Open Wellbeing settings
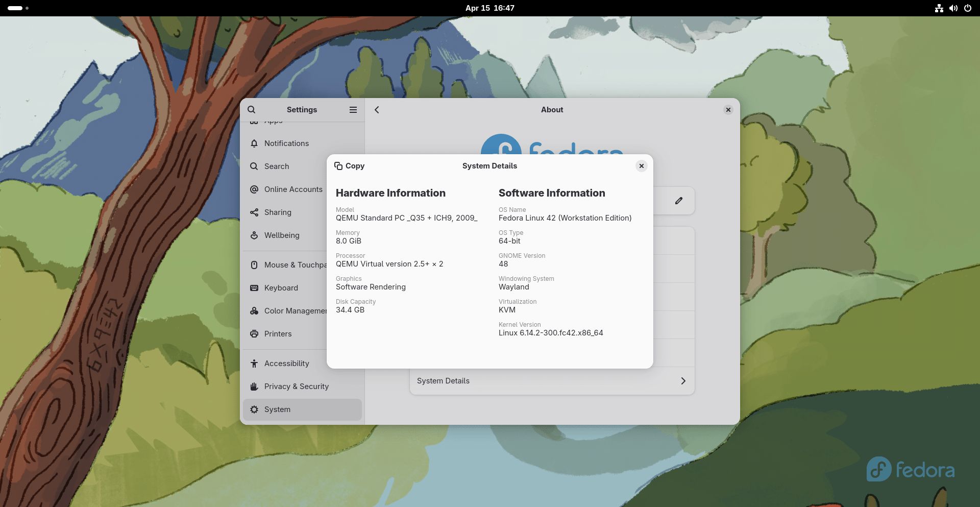The image size is (980, 507). (x=254, y=235)
